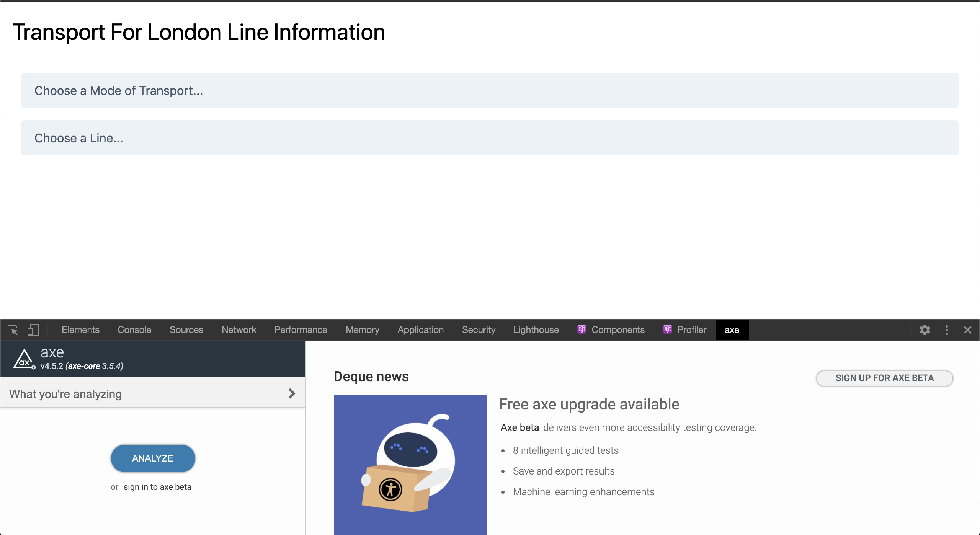Click the Settings gear icon

point(924,330)
